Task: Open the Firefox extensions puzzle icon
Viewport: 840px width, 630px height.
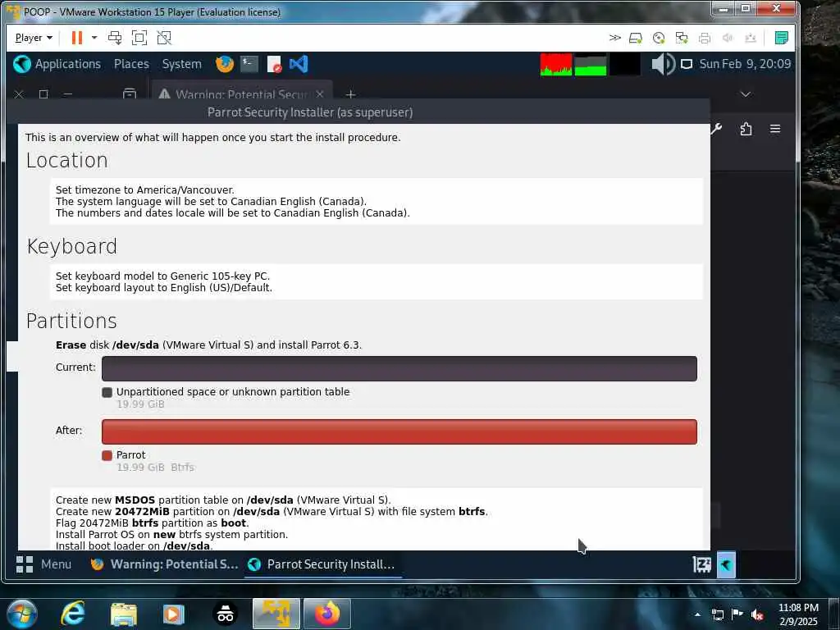Action: [746, 129]
